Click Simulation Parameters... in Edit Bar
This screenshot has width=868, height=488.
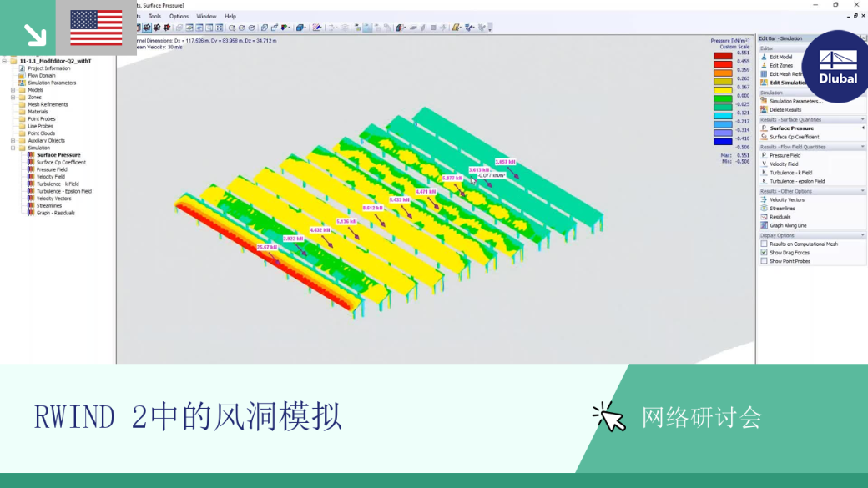coord(796,101)
